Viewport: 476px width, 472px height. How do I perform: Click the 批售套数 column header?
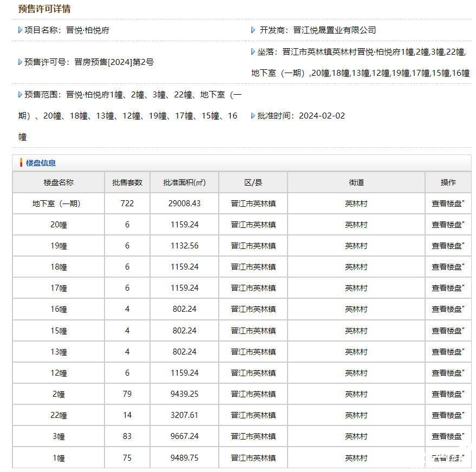pos(127,182)
